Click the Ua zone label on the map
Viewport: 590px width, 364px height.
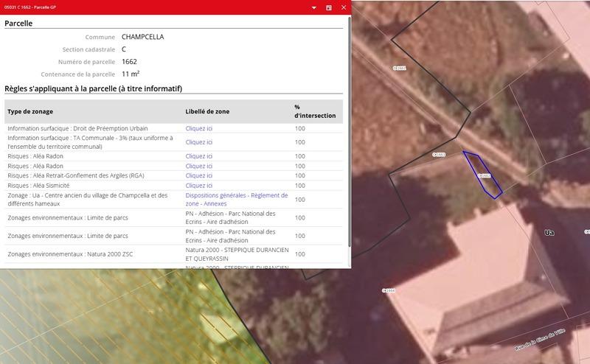(548, 233)
